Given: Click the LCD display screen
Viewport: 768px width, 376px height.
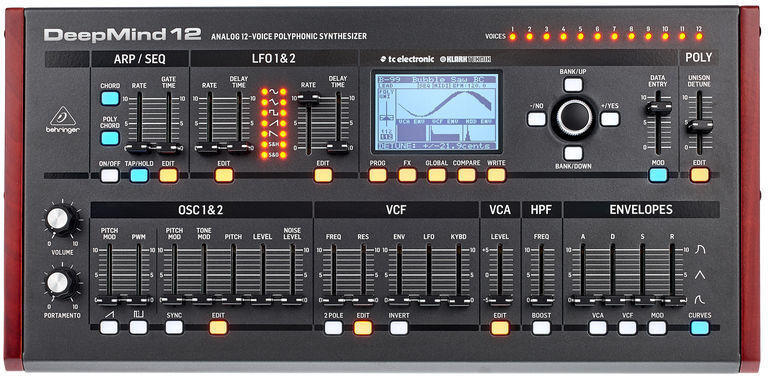Looking at the screenshot, I should [437, 113].
